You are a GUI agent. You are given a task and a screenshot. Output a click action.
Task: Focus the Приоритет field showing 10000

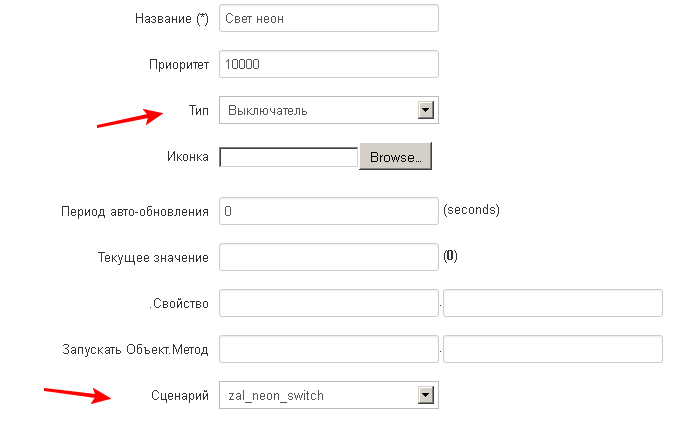(x=329, y=64)
